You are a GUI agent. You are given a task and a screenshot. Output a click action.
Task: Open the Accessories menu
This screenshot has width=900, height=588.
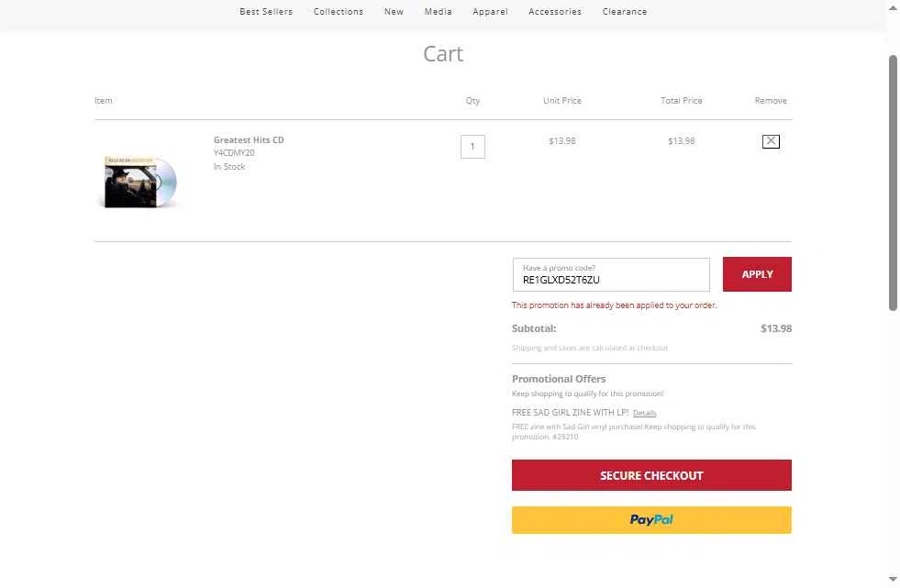point(555,12)
